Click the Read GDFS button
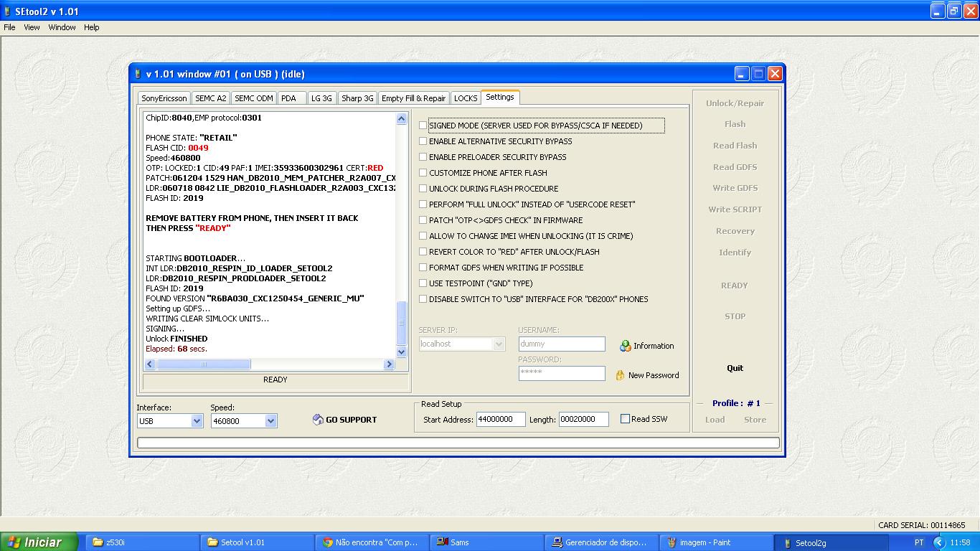 (x=735, y=167)
